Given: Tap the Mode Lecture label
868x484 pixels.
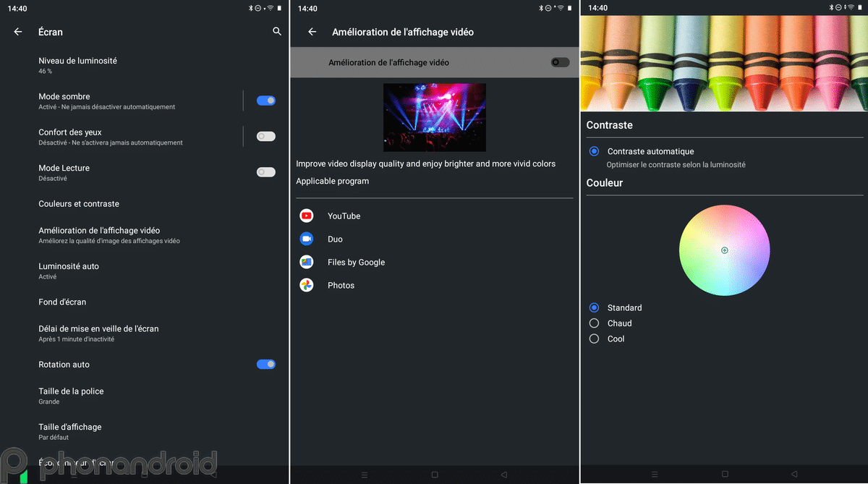Looking at the screenshot, I should pyautogui.click(x=64, y=168).
